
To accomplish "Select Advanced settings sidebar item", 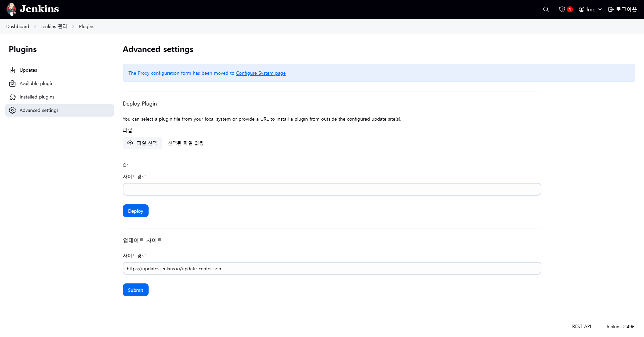I will 59,110.
